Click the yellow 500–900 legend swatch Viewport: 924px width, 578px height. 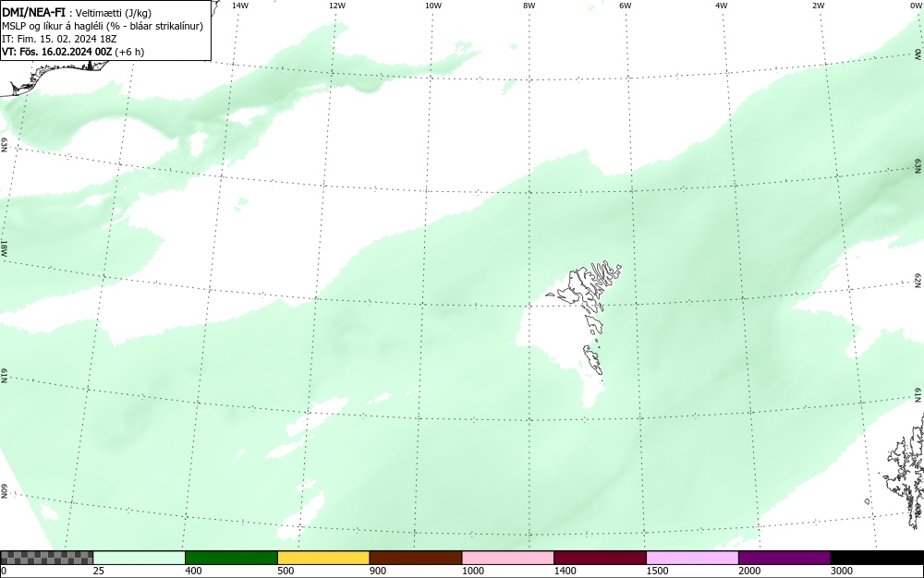coord(323,558)
